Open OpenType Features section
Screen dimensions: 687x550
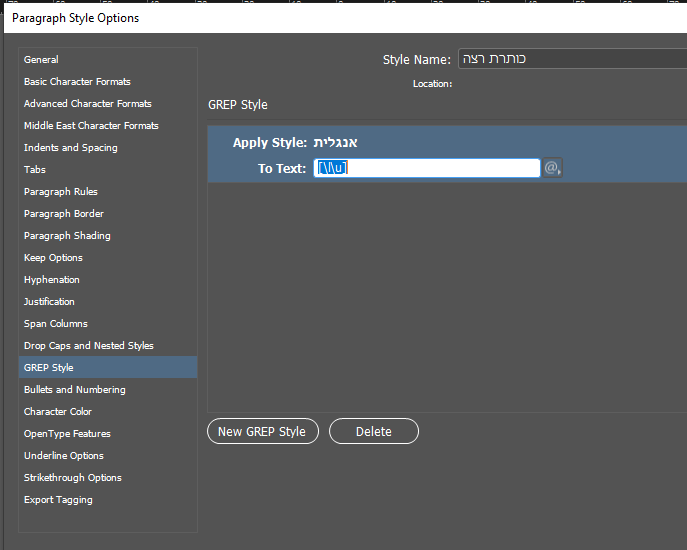(x=108, y=433)
